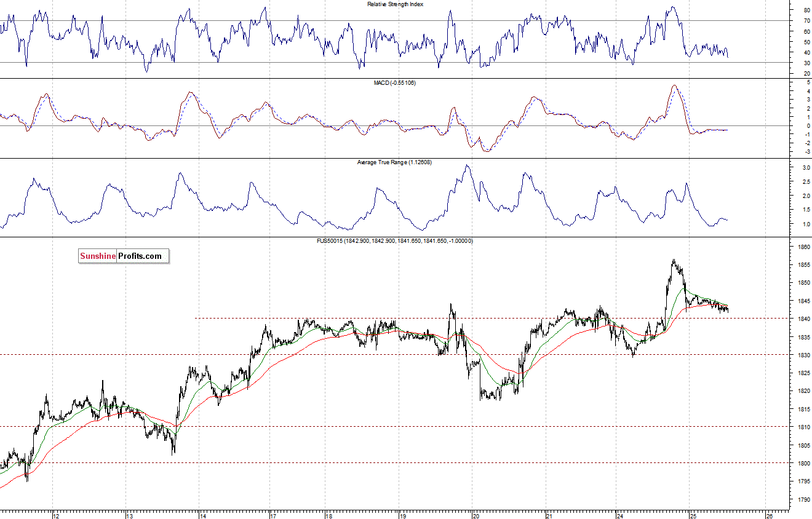Screen dimensions: 812x519
Task: Click the 5 value on MACD axis
Action: point(807,82)
